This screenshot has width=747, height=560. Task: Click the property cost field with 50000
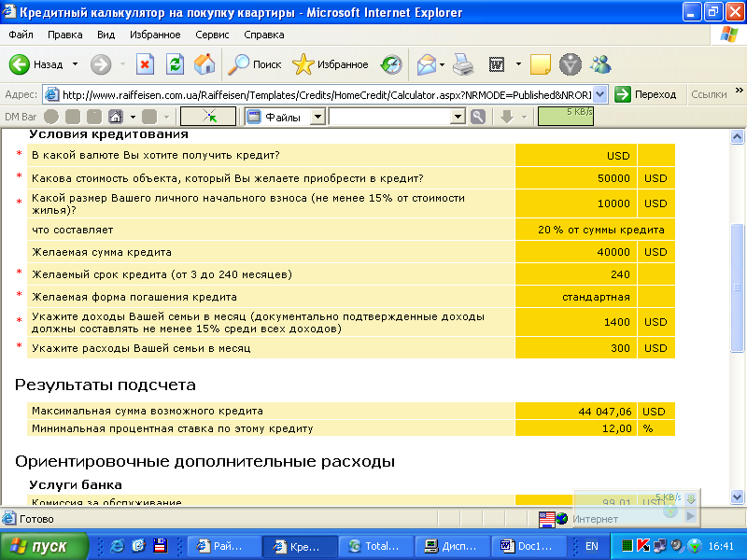tap(575, 178)
